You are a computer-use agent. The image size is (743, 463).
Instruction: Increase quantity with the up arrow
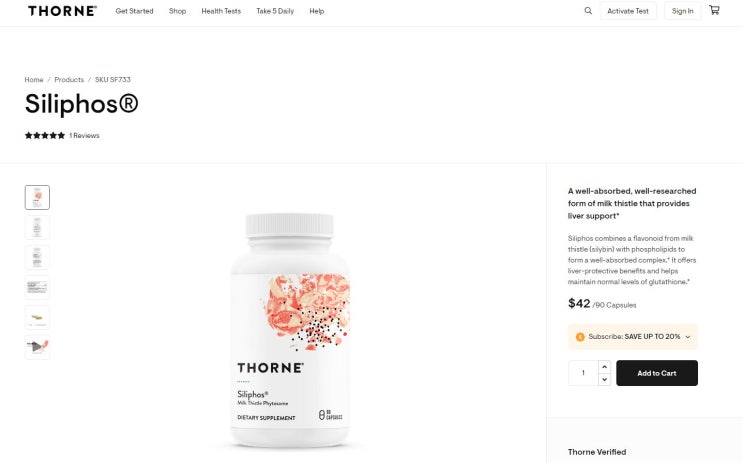click(x=604, y=367)
